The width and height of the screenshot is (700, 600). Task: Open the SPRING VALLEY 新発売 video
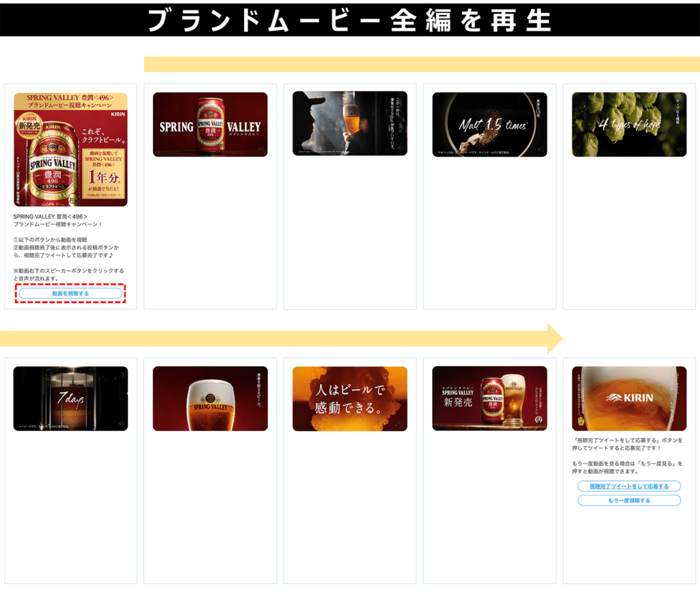pos(489,398)
